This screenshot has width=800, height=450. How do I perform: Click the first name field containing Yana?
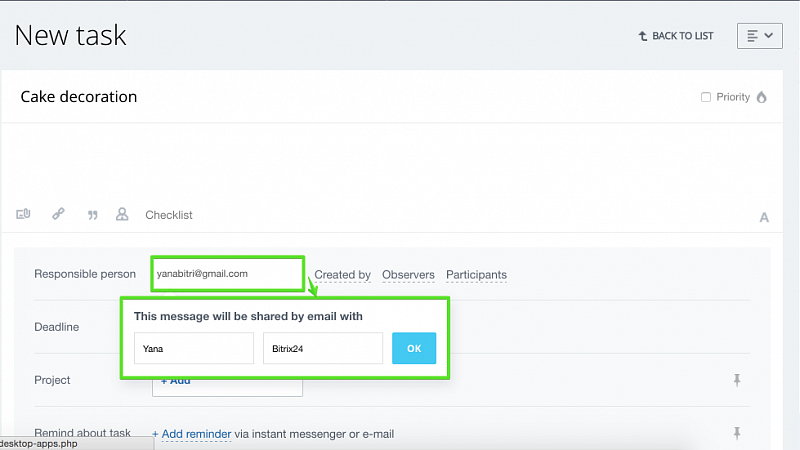[194, 348]
